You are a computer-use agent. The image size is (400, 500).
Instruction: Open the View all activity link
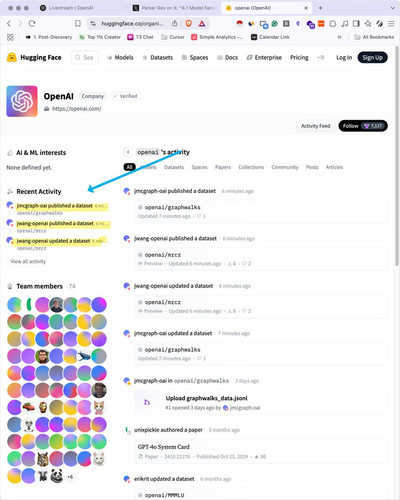(28, 261)
